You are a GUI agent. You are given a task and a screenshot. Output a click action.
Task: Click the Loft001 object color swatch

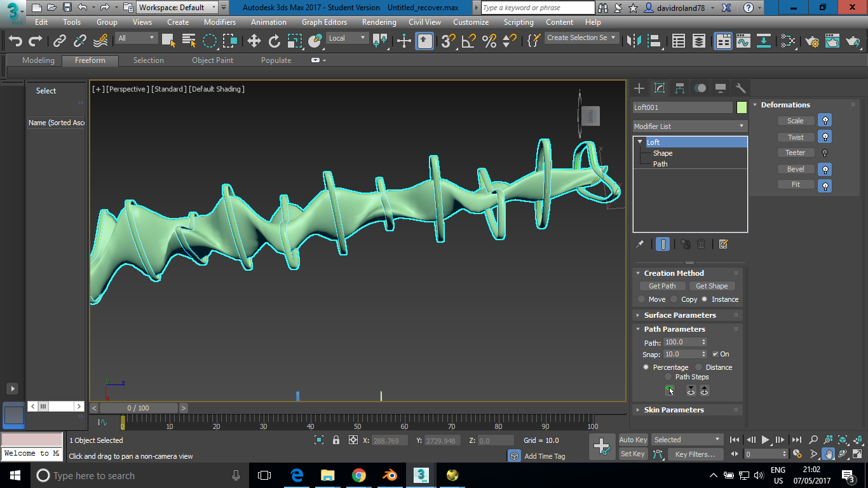(742, 107)
